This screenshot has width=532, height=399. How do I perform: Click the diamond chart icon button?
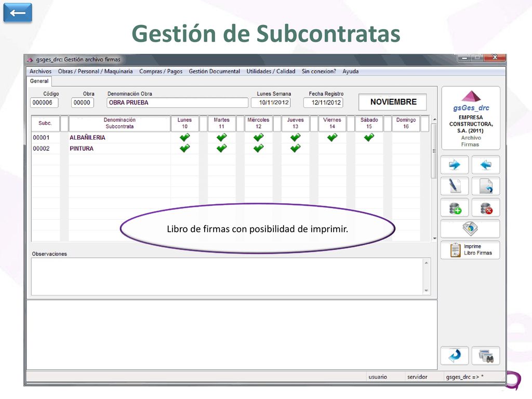[470, 229]
